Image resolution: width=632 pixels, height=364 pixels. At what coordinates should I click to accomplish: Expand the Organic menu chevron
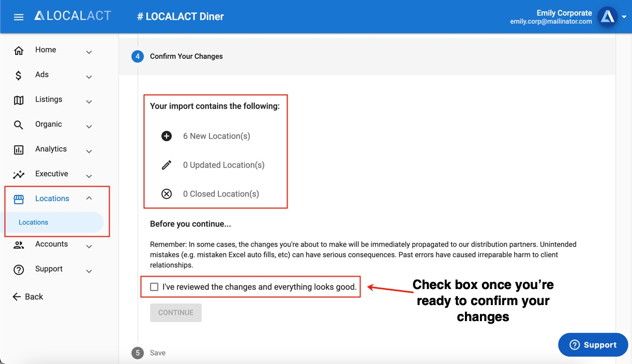coord(89,127)
